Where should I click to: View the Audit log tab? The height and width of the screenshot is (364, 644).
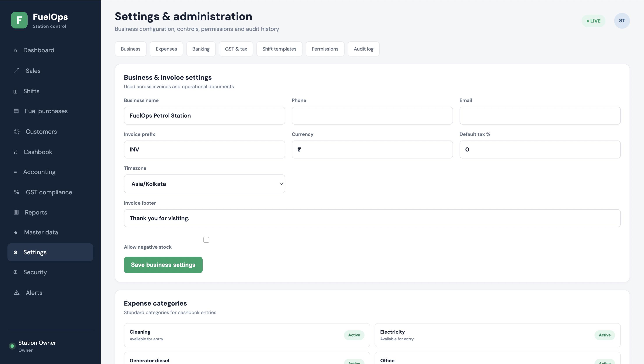click(x=364, y=49)
